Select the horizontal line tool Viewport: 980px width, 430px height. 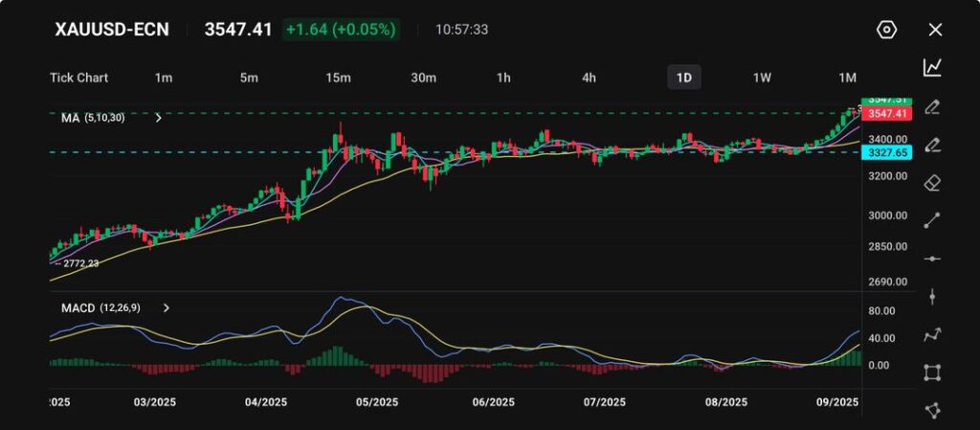[932, 259]
